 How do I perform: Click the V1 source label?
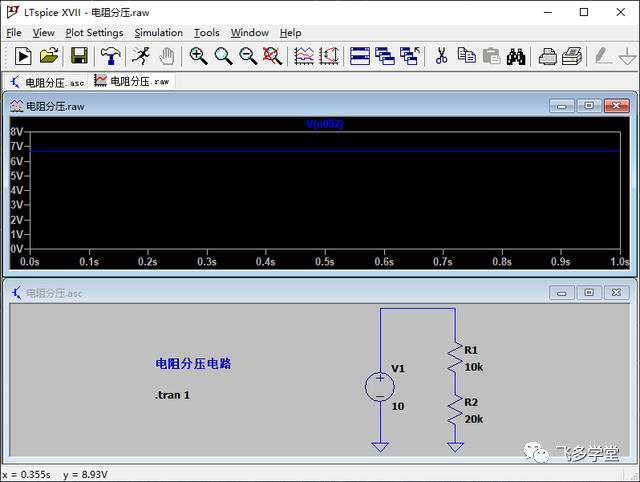tap(398, 369)
